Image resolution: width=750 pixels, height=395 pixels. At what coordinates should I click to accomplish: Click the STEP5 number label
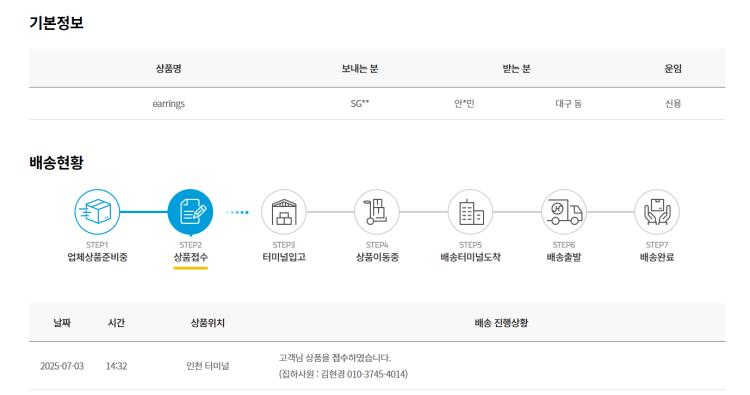click(471, 245)
